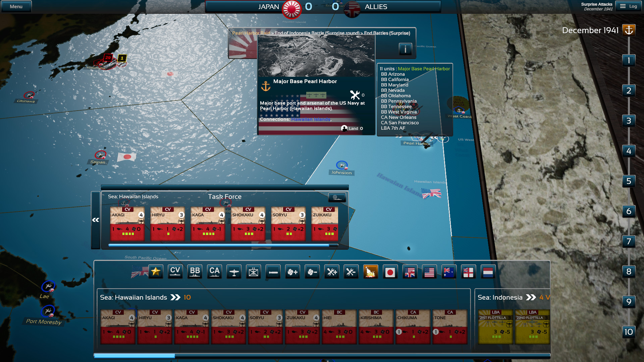Click the gold star elite unit filter
This screenshot has width=644, height=362.
(x=155, y=271)
